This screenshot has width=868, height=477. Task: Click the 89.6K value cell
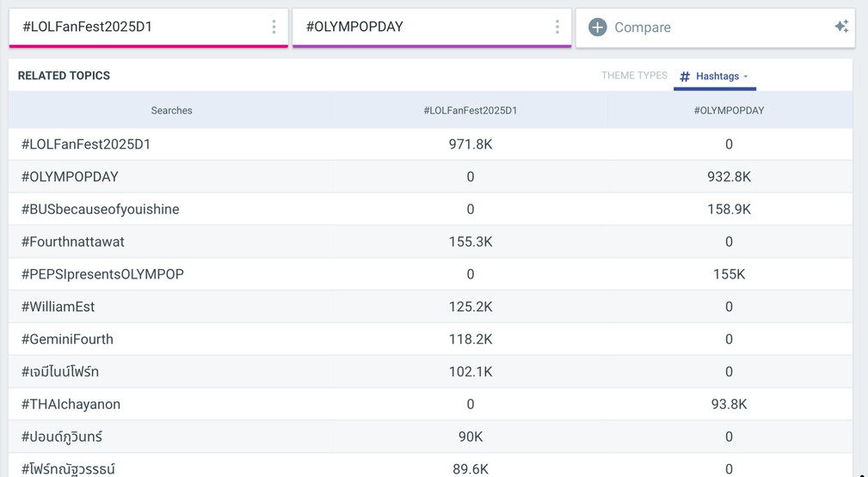pyautogui.click(x=471, y=469)
